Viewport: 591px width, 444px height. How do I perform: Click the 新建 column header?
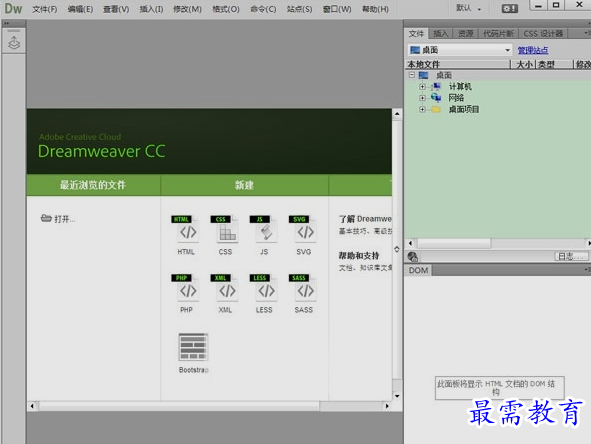[x=244, y=185]
